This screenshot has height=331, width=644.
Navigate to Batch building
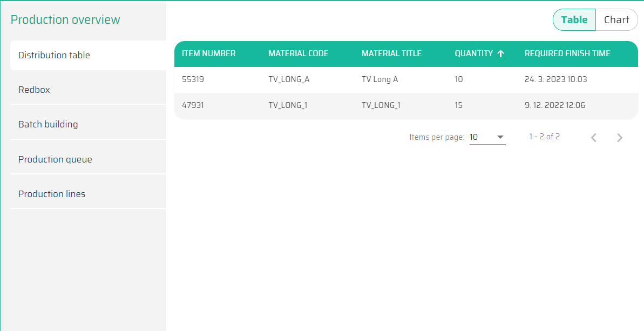pyautogui.click(x=48, y=124)
